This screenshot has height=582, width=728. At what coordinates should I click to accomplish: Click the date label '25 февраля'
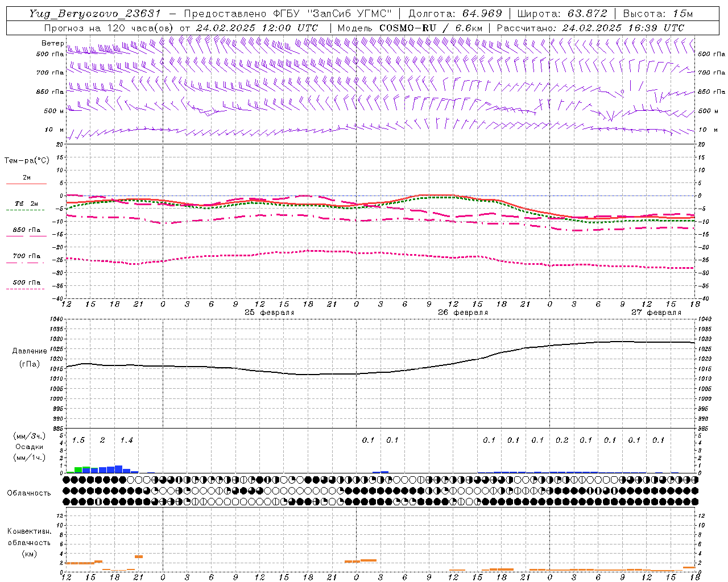[269, 313]
